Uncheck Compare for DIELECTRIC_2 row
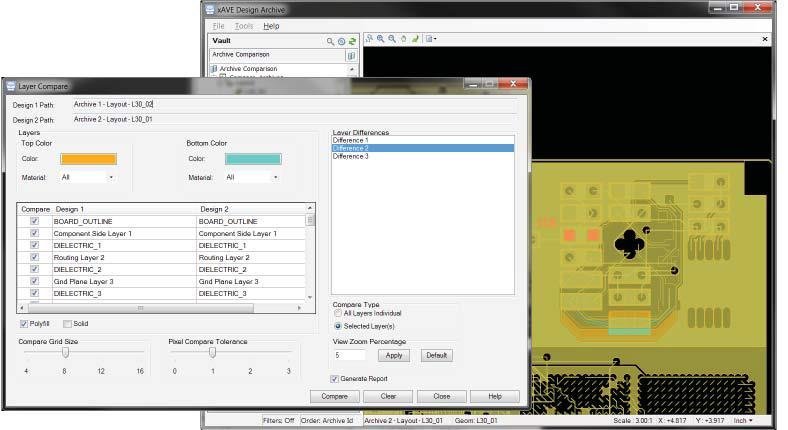Screen dimensions: 788x430 [34, 269]
